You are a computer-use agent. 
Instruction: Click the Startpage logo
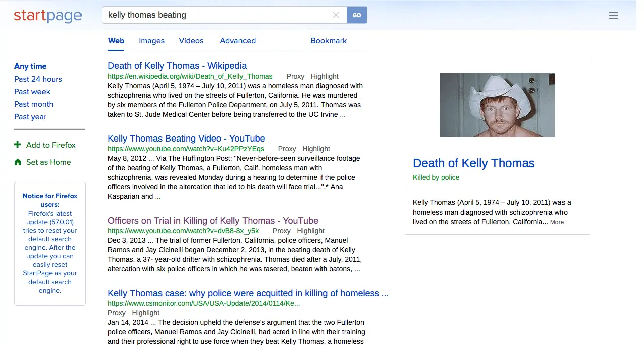(48, 15)
